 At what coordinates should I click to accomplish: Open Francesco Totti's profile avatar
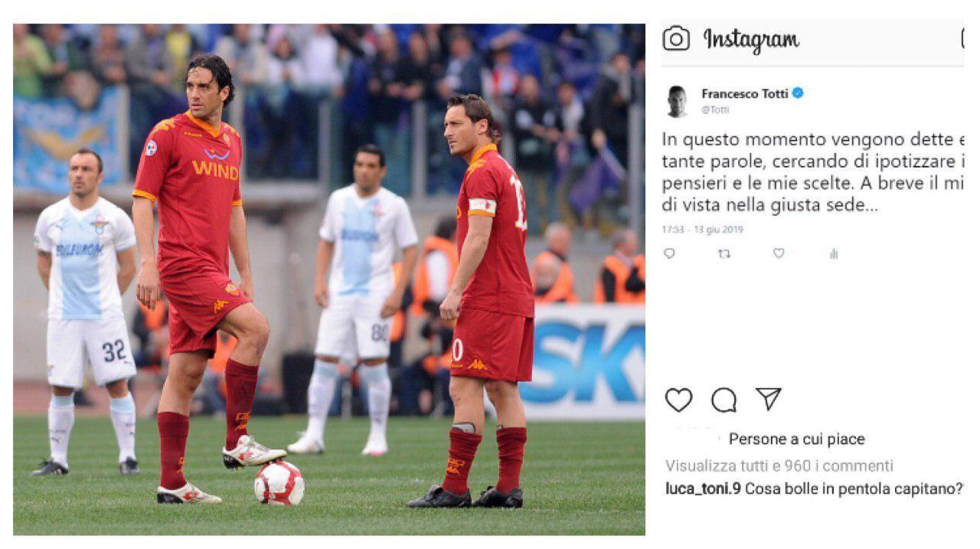[677, 101]
